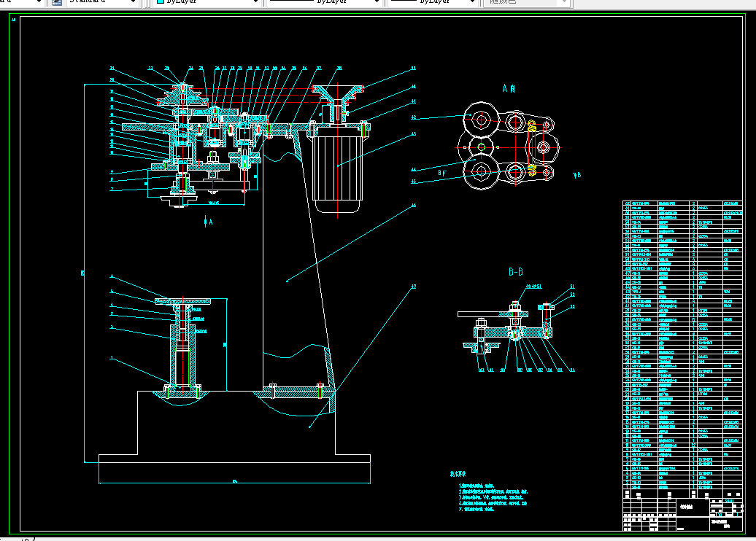Click the upper yellow spring in view A

532,125
